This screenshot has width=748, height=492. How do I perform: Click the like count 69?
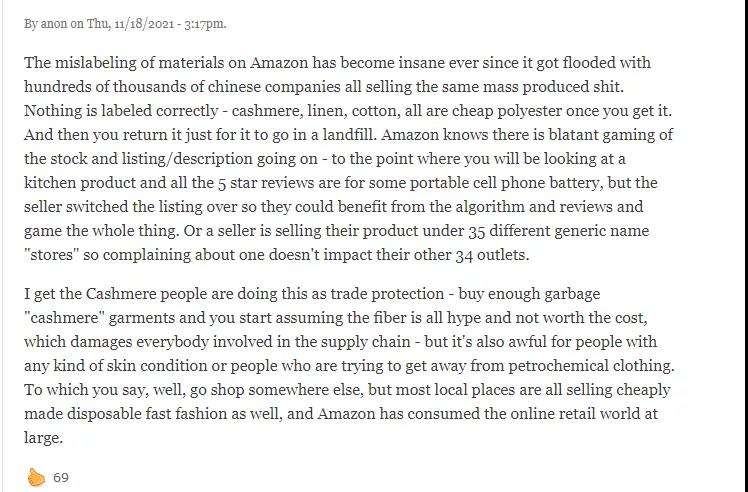pyautogui.click(x=61, y=478)
